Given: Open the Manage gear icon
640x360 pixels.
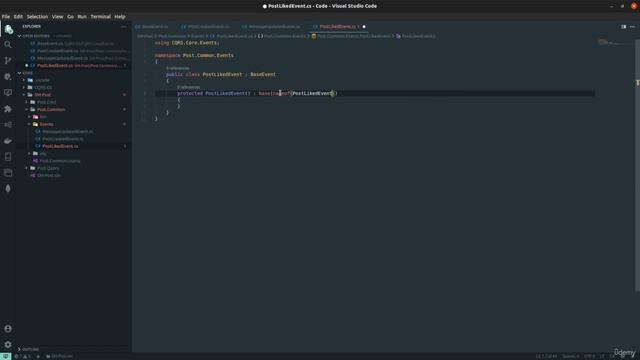Looking at the screenshot, I should coord(8,344).
